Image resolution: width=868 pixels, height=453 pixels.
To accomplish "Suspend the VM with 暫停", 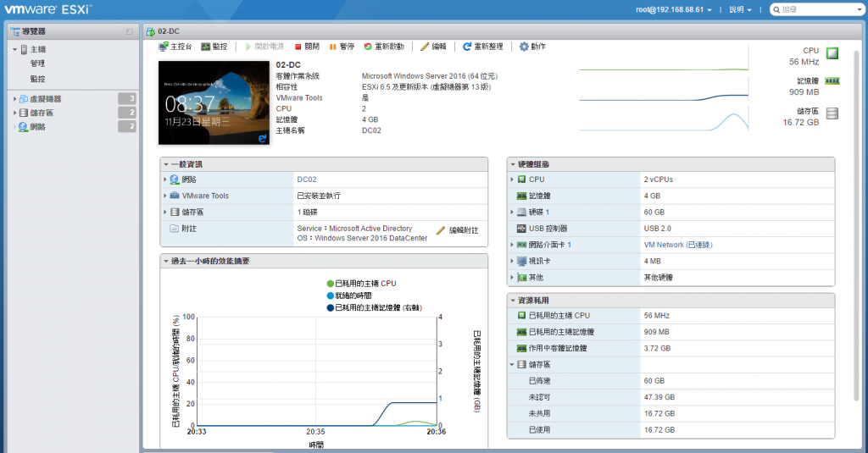I will (342, 47).
